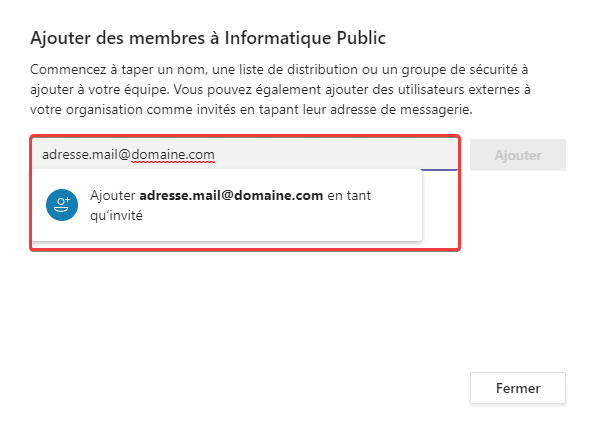
Task: Click the description text starting with Commencez
Action: [280, 89]
